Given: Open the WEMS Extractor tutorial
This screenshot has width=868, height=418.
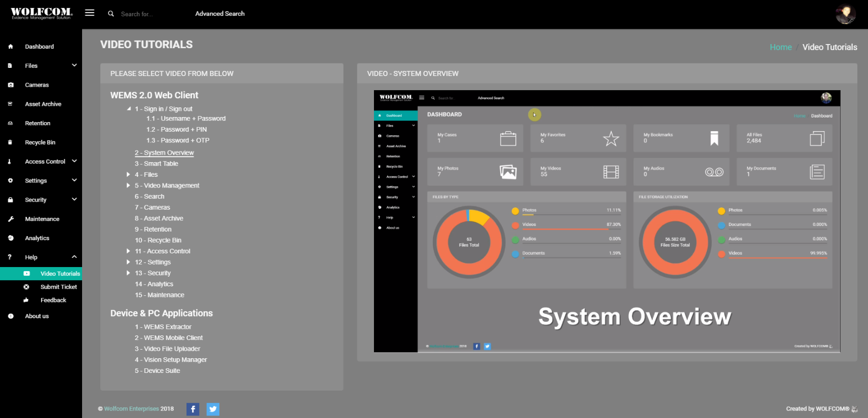Looking at the screenshot, I should coord(163,327).
